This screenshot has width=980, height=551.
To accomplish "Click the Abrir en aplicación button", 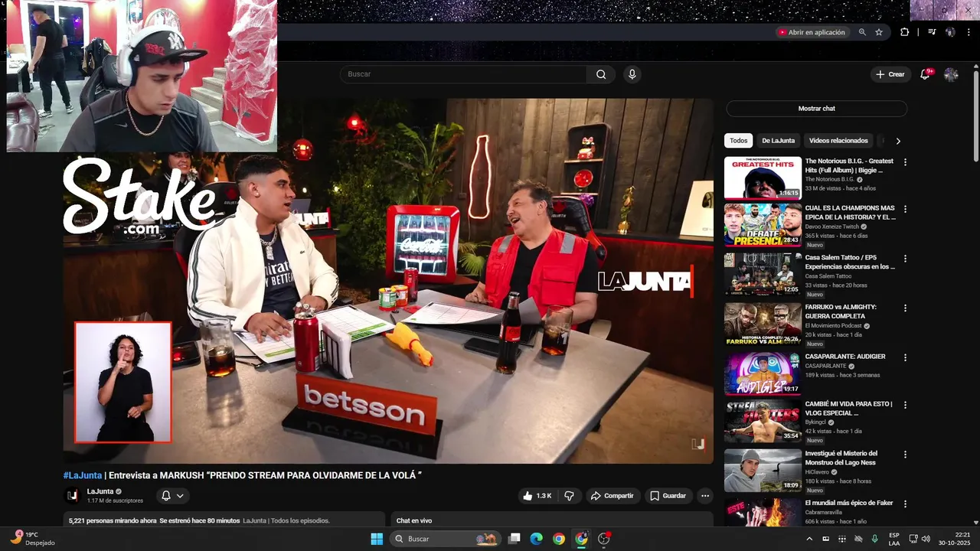I will (812, 32).
